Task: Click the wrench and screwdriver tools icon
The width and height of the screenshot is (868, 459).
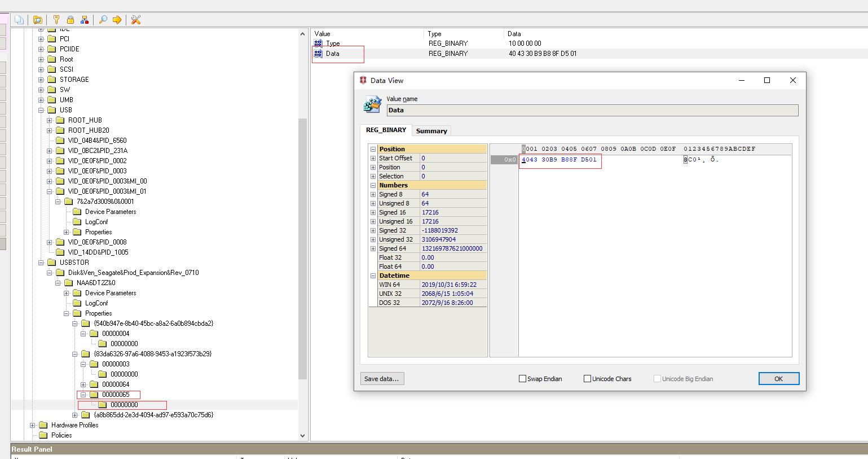Action: (x=136, y=20)
